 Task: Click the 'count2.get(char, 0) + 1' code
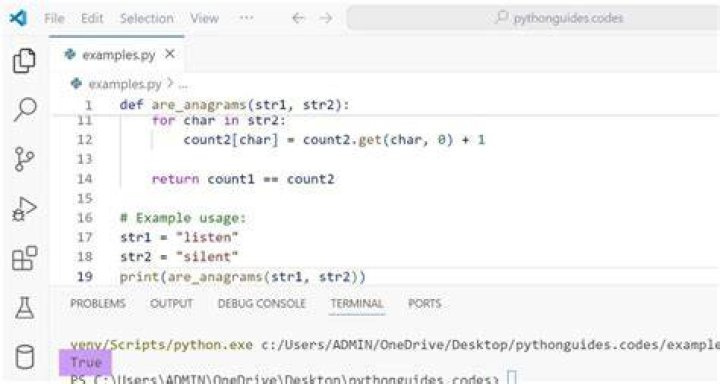point(394,140)
